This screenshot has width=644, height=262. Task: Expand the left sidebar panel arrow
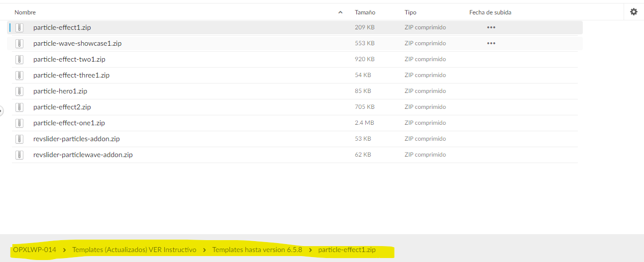click(x=1, y=111)
